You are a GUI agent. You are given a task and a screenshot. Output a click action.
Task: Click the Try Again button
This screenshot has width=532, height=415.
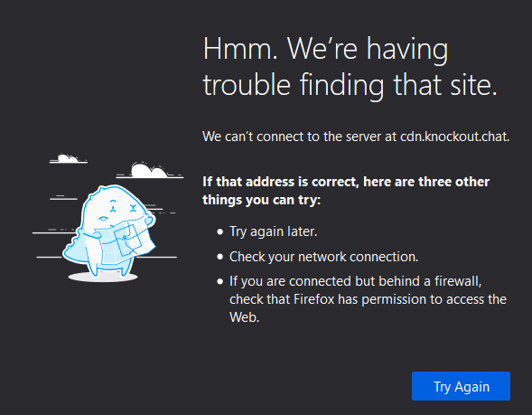click(461, 386)
